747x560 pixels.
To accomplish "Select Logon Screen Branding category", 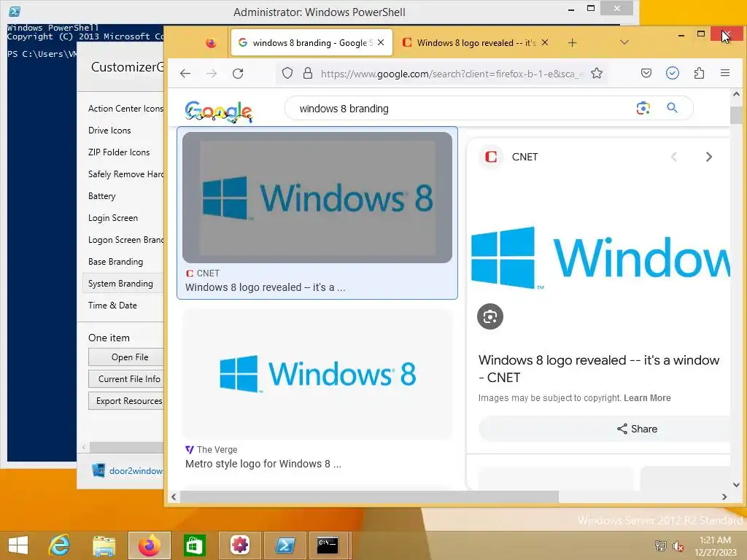I will 125,240.
